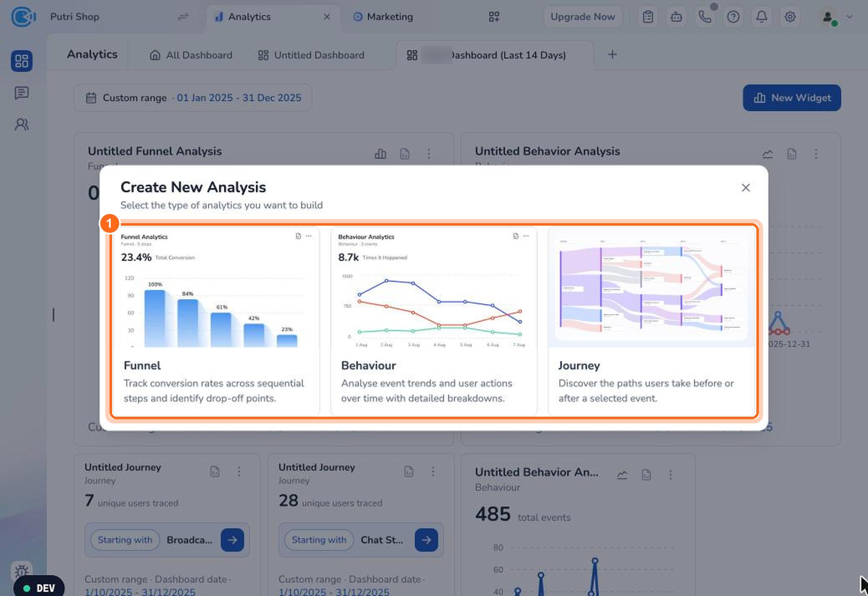Screen dimensions: 868x596
Task: Open the clipboard tasks icon
Action: [x=648, y=17]
